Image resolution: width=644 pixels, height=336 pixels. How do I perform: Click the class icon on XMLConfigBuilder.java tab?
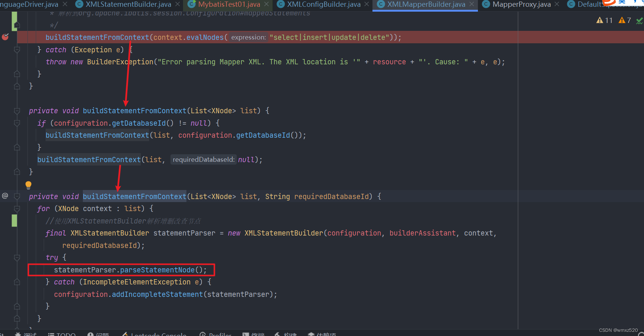click(281, 4)
